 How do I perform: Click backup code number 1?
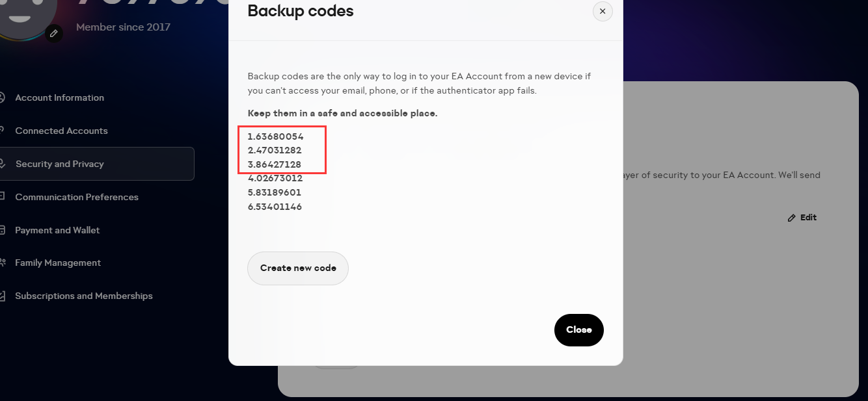pos(275,136)
